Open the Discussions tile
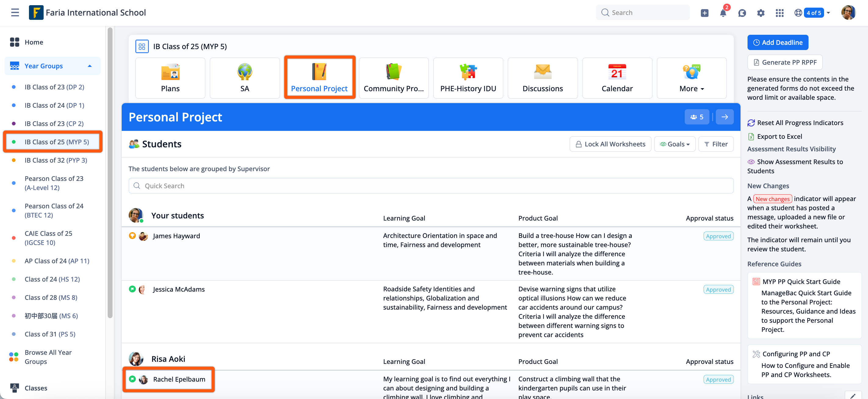 [543, 78]
